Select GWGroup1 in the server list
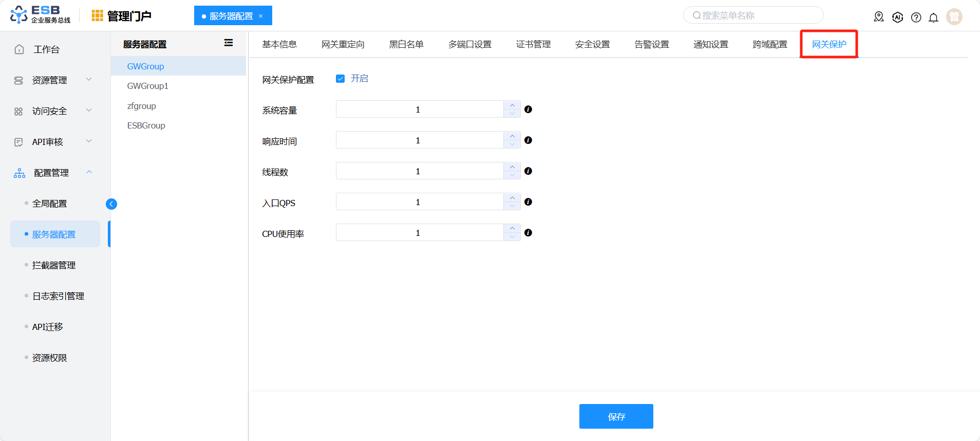Viewport: 980px width, 441px height. [x=148, y=86]
